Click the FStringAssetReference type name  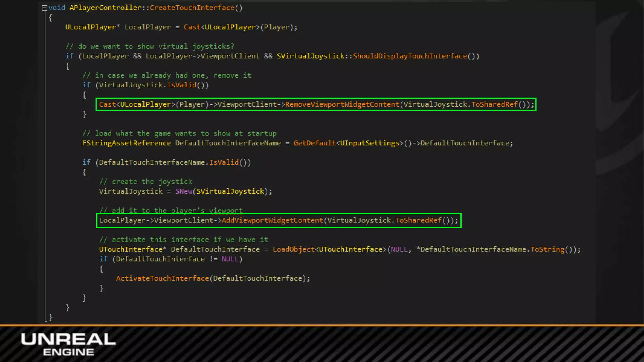click(126, 143)
